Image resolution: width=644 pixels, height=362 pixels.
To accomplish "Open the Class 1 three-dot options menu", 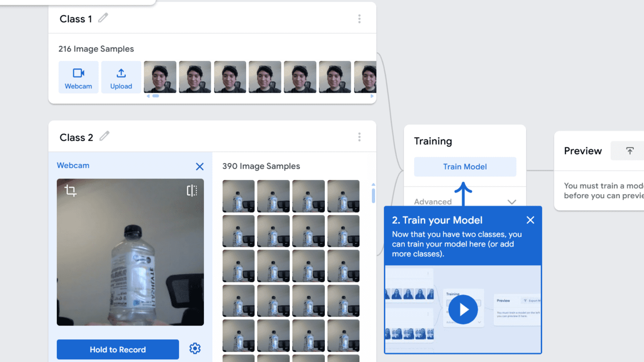I will [x=359, y=19].
